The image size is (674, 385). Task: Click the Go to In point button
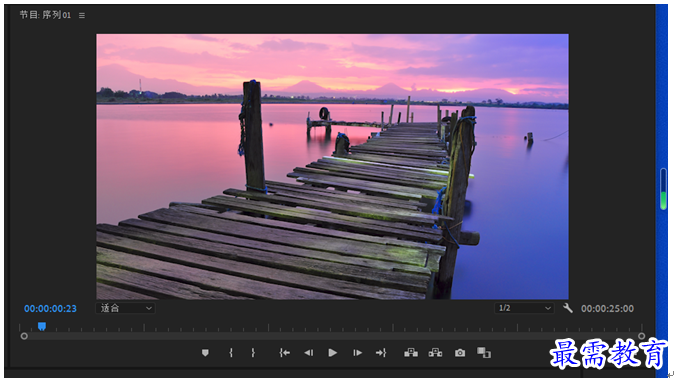(285, 353)
